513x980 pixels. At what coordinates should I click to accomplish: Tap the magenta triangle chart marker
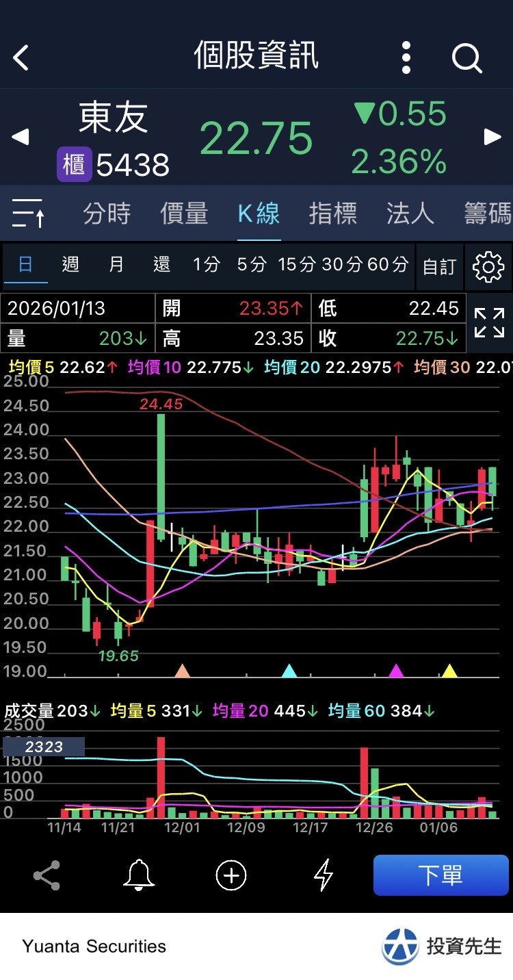(397, 671)
